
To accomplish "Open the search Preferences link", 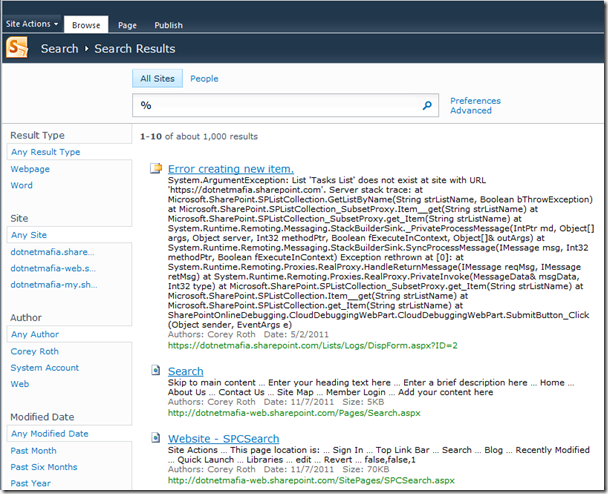I will click(x=475, y=101).
